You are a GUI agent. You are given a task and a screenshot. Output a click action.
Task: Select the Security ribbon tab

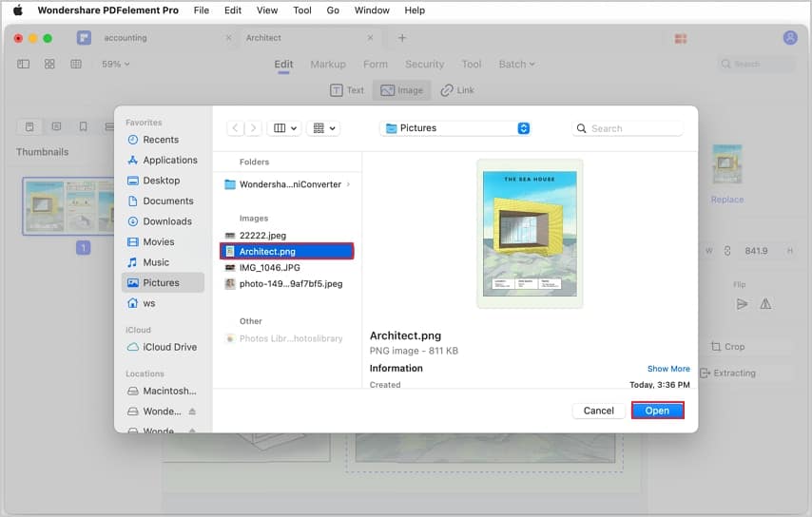coord(424,65)
